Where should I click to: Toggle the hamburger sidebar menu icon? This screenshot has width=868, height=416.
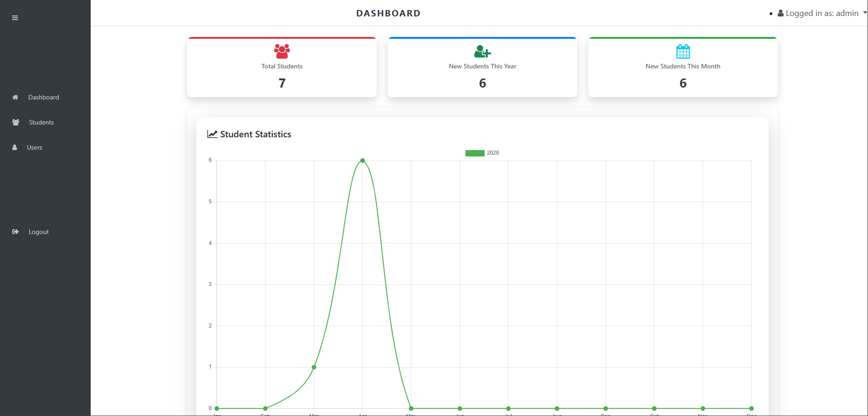click(x=15, y=18)
